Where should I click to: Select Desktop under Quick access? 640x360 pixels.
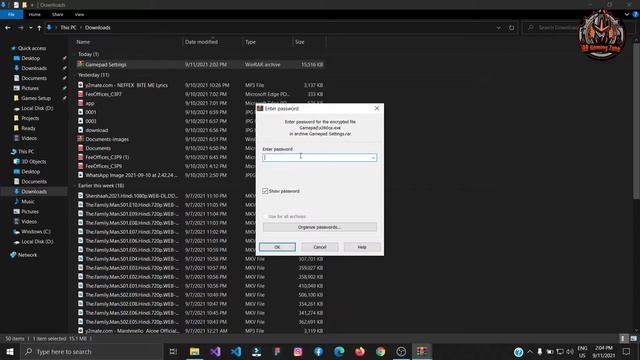click(31, 58)
